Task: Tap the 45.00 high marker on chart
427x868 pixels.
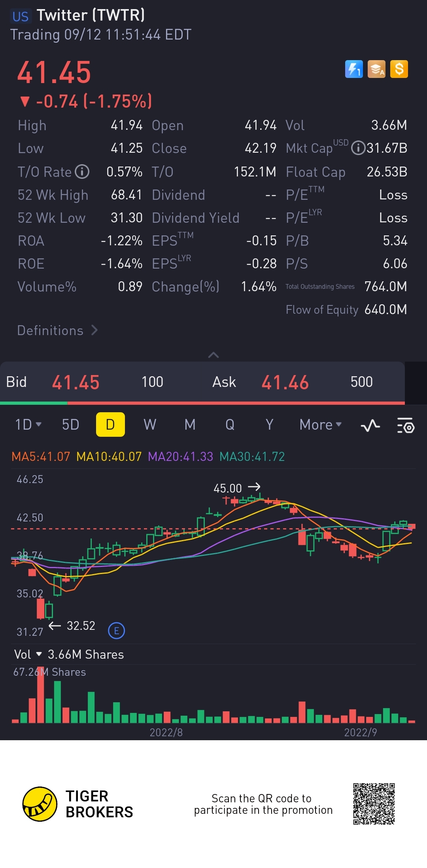Action: pyautogui.click(x=237, y=488)
